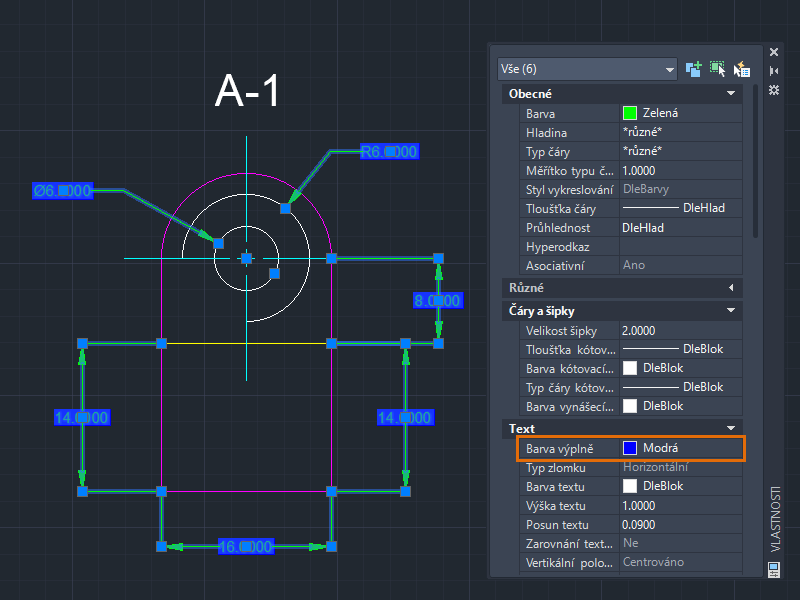
Task: Click Asociativní Ano value
Action: tap(681, 265)
